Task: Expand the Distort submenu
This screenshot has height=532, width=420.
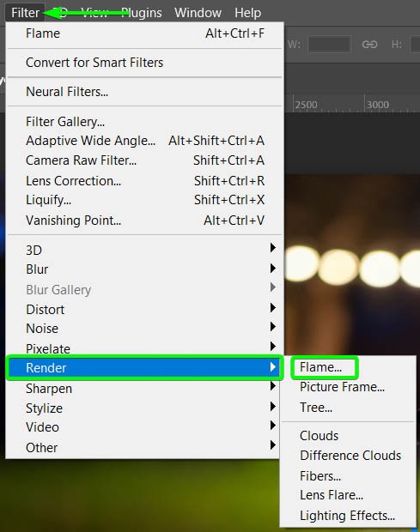Action: click(144, 309)
